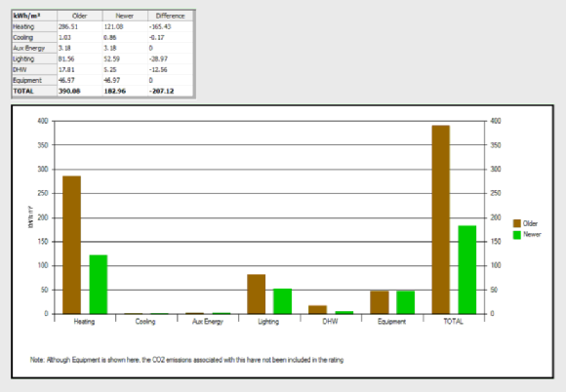Screen dimensions: 566x392
Task: Click the Heating older value 286.51
Action: 68,26
